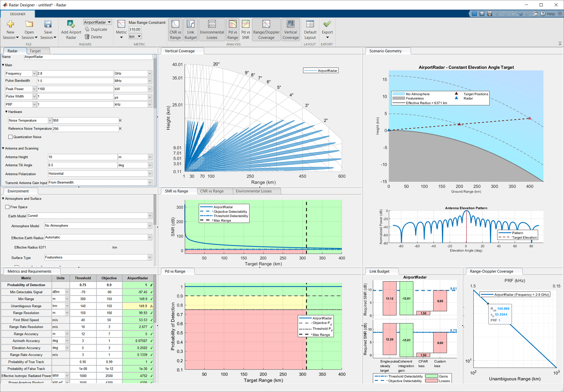Viewport: 564px width, 392px height.
Task: Select the DESIGNER ribbon tab
Action: [x=18, y=14]
